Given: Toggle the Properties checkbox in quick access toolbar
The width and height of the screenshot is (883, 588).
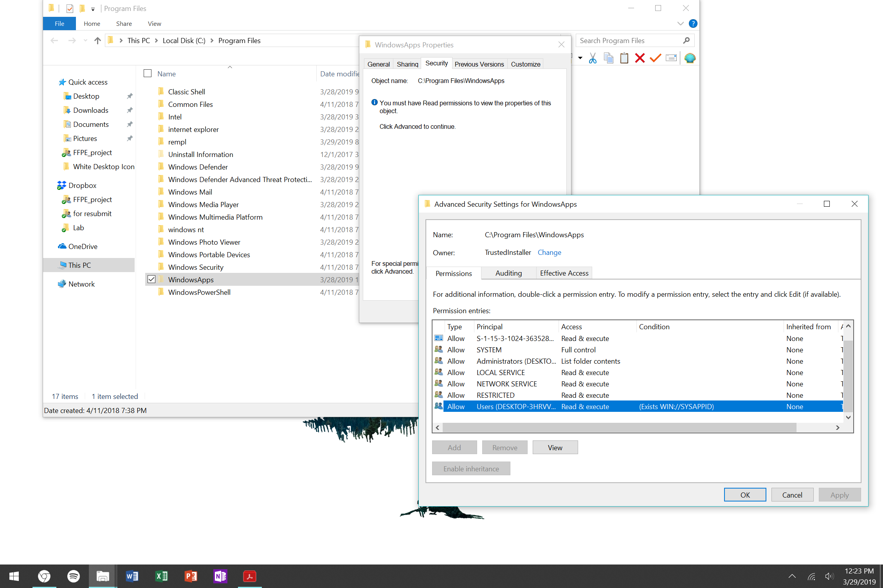Looking at the screenshot, I should [x=70, y=9].
